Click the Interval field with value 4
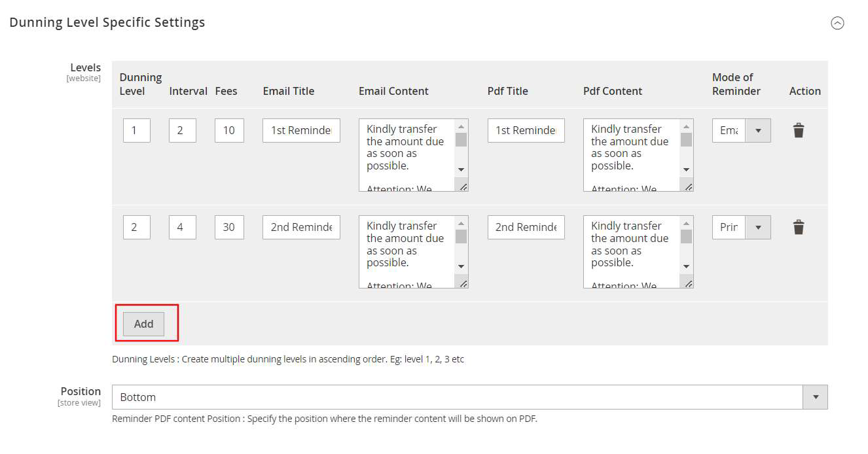The height and width of the screenshot is (454, 868). [182, 227]
